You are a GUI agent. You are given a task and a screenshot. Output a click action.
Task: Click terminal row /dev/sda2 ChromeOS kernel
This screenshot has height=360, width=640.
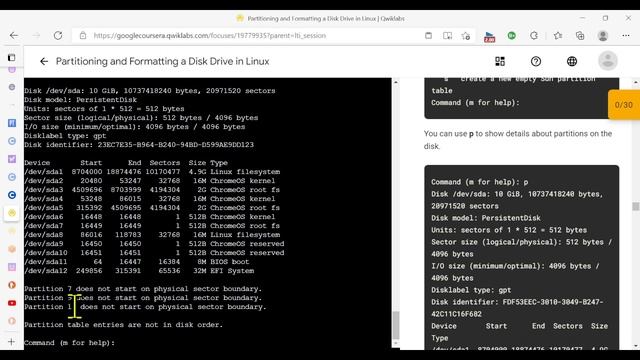(x=149, y=181)
